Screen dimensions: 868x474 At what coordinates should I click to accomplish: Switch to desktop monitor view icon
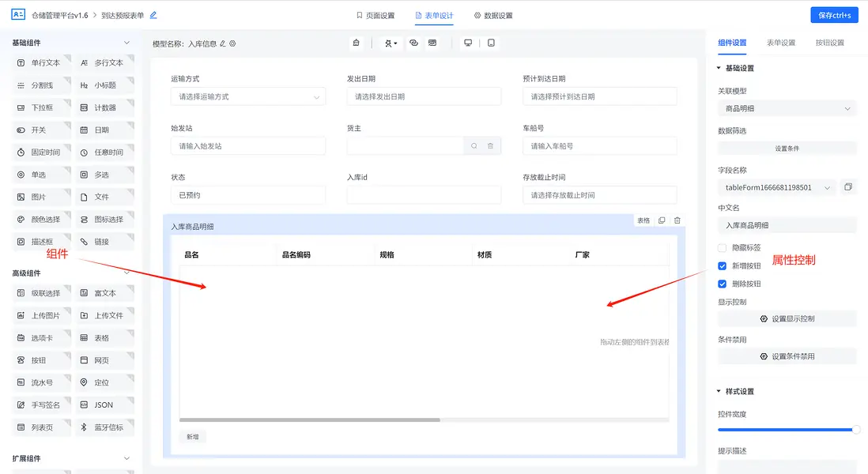tap(468, 43)
